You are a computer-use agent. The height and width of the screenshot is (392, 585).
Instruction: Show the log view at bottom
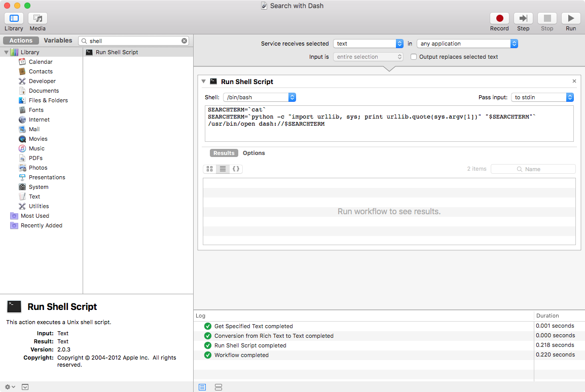click(x=202, y=387)
